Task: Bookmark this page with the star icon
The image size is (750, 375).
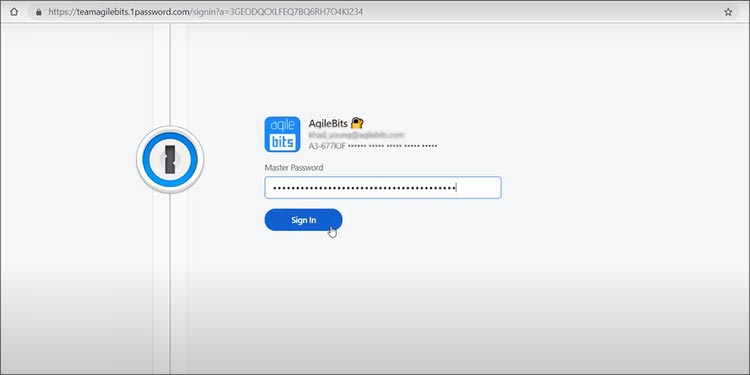Action: tap(728, 12)
